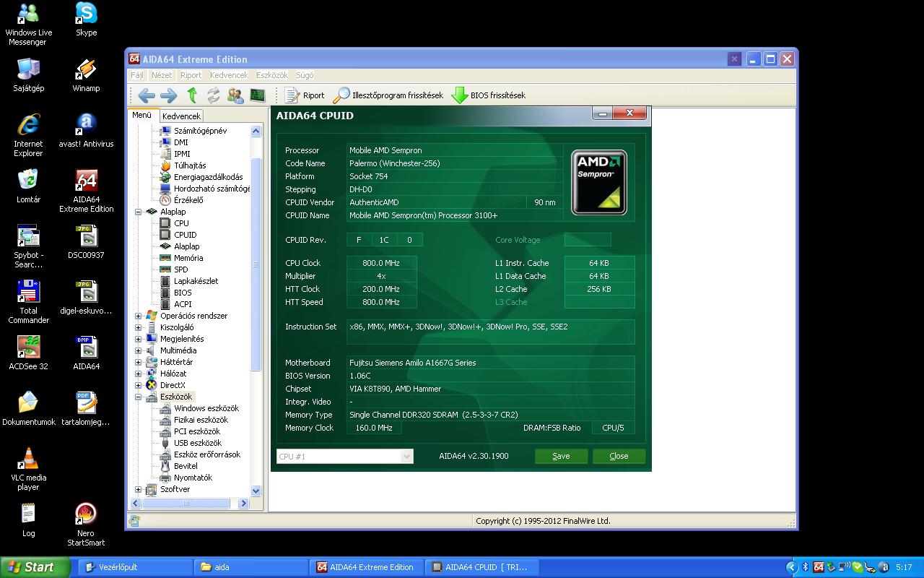The width and height of the screenshot is (924, 578).
Task: Open Total Commander desktop icon
Action: point(28,301)
